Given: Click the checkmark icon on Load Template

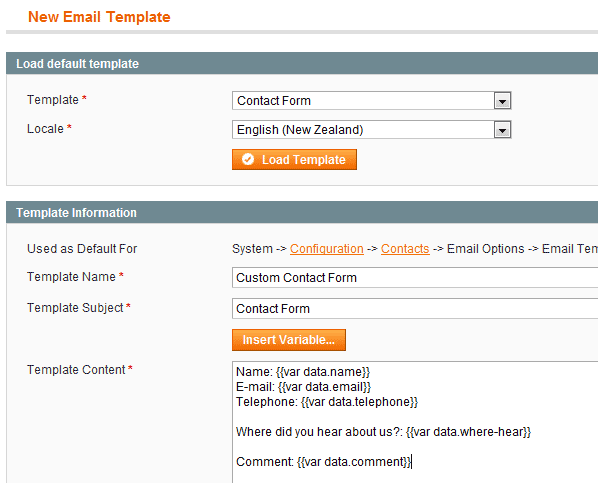Looking at the screenshot, I should click(248, 159).
